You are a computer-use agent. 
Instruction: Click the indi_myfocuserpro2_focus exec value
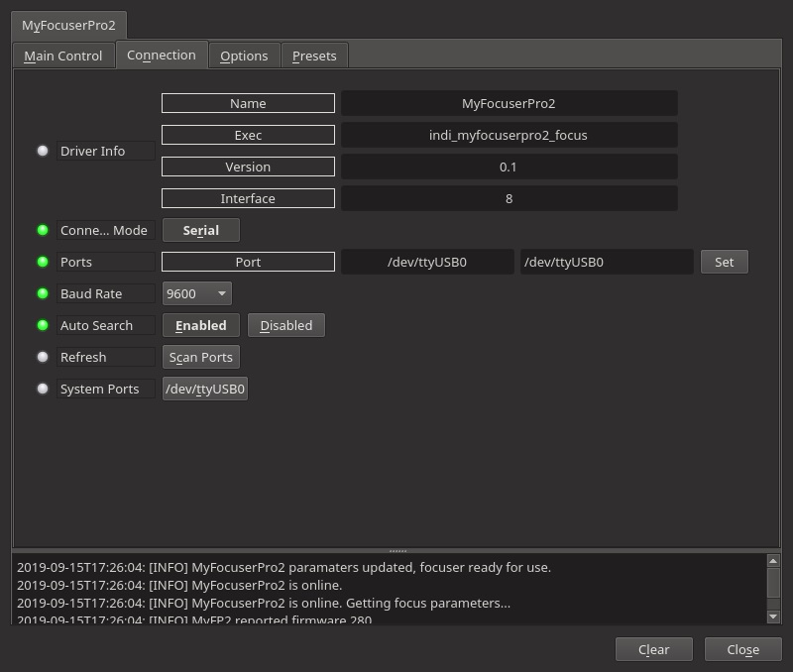[509, 135]
